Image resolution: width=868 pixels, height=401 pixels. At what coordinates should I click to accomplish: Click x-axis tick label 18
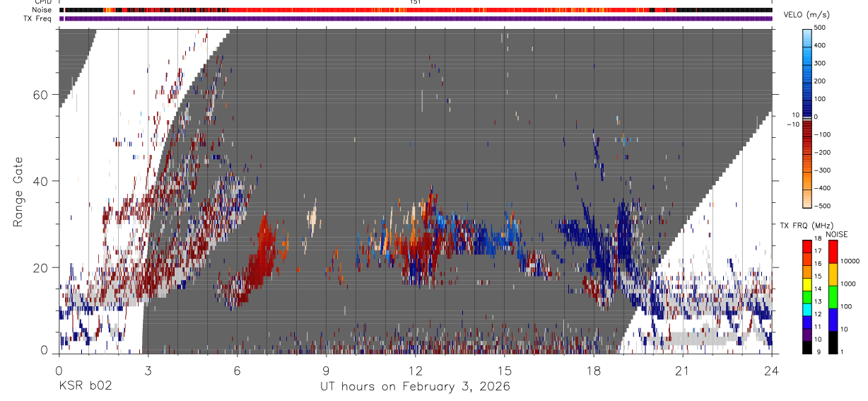[x=593, y=371]
